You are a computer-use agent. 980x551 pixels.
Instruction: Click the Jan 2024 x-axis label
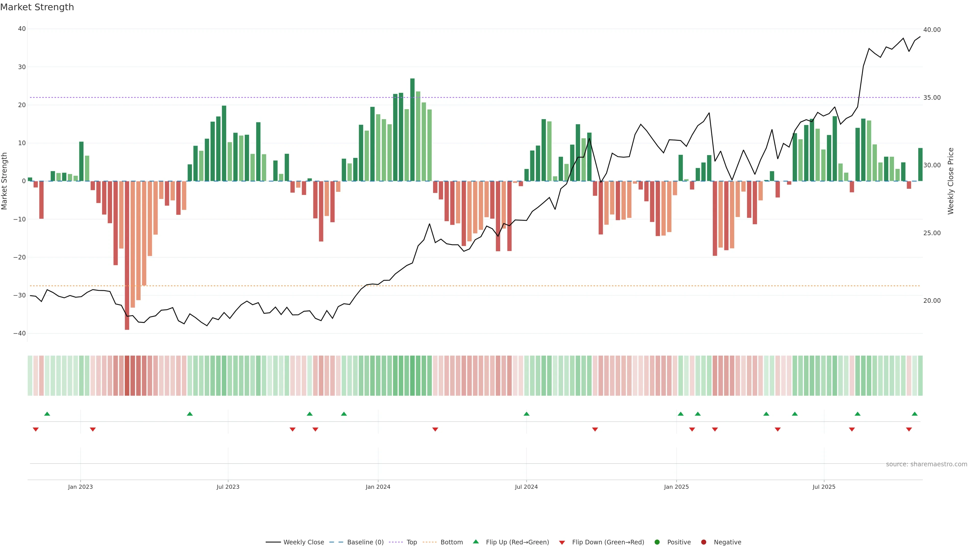(378, 487)
